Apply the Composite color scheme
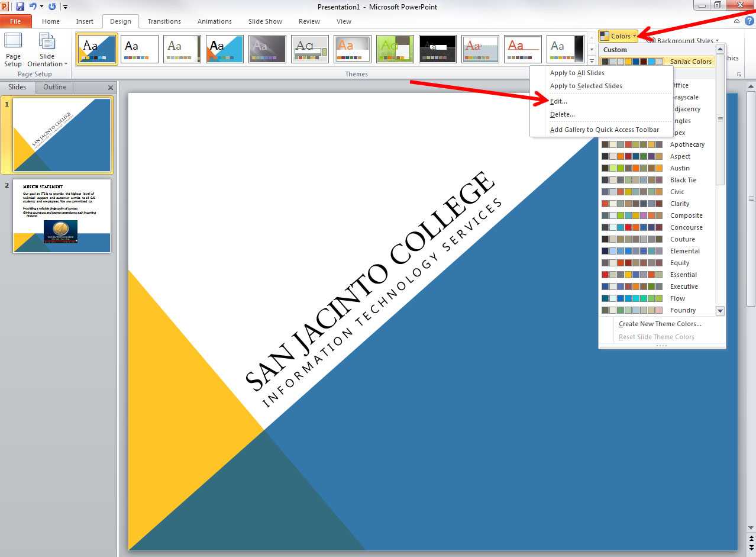The image size is (756, 557). 657,215
